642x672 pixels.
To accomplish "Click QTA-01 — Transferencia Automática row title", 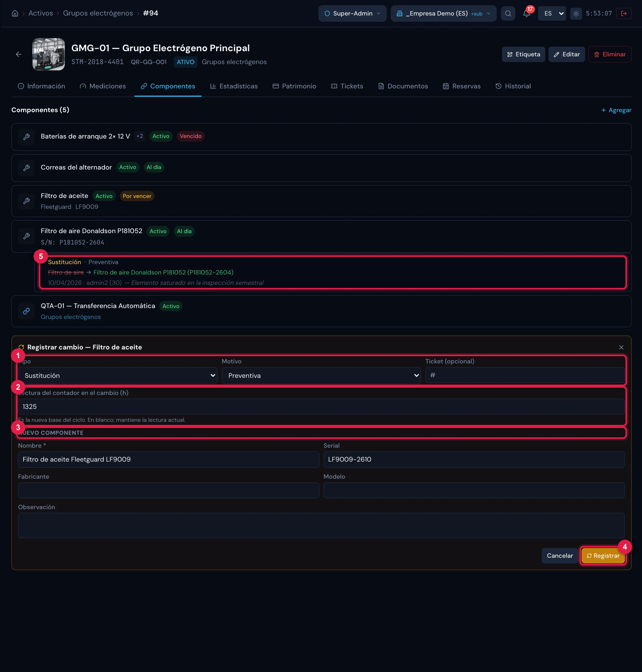I will coord(98,306).
